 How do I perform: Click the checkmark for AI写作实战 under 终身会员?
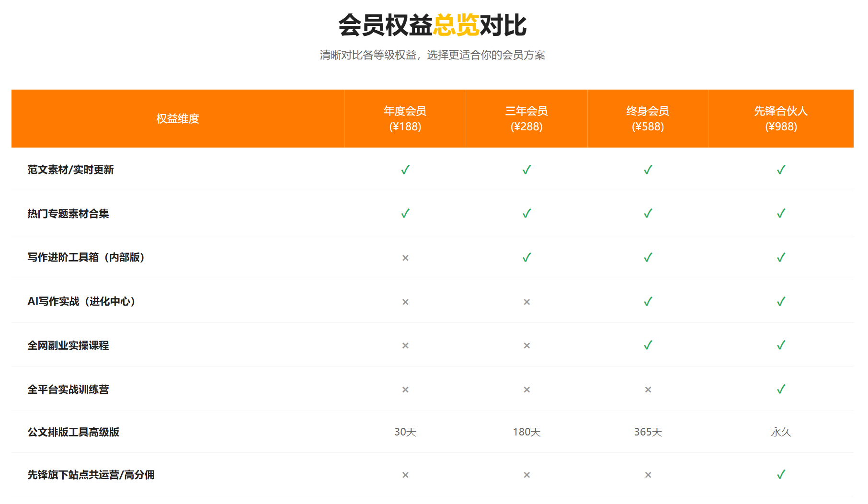[x=648, y=301]
